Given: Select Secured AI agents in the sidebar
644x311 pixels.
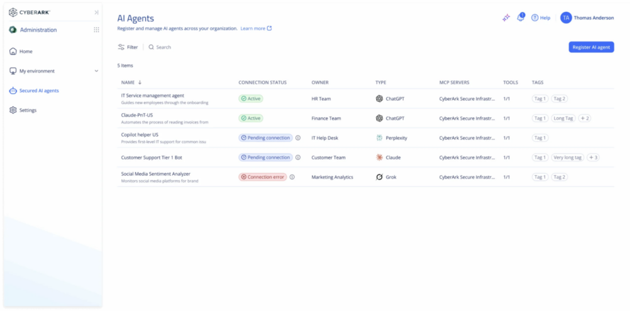Looking at the screenshot, I should (x=39, y=91).
